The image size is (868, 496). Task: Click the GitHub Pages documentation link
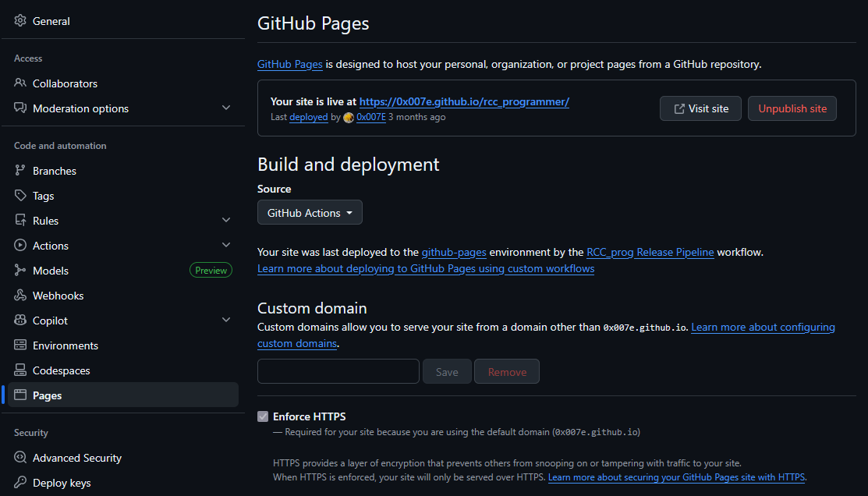(x=289, y=64)
